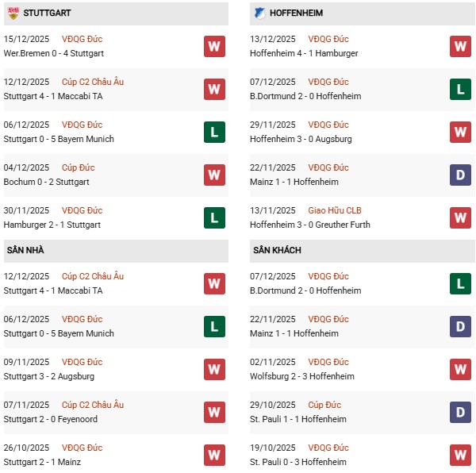Viewport: 476px width, 473px height.
Task: Click L badge for Hamburger 2 - 1 Stuttgart
Action: (214, 217)
